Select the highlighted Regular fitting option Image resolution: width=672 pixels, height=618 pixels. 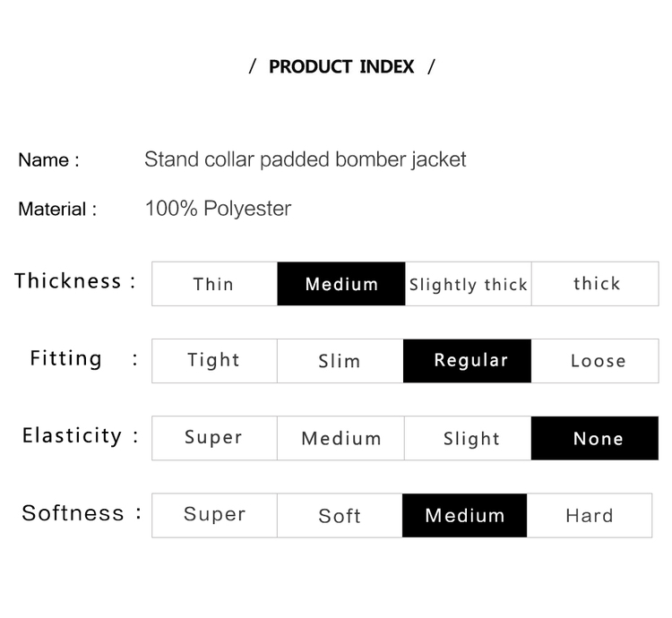[467, 361]
